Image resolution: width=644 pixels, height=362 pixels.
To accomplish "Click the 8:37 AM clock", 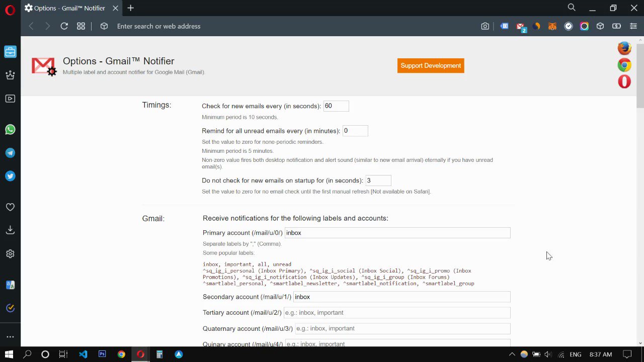I will tap(601, 354).
